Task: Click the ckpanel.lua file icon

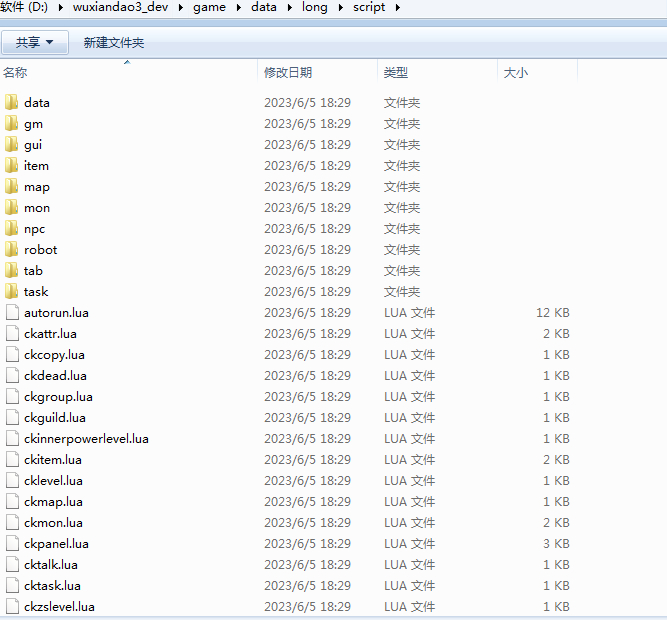Action: coord(12,543)
